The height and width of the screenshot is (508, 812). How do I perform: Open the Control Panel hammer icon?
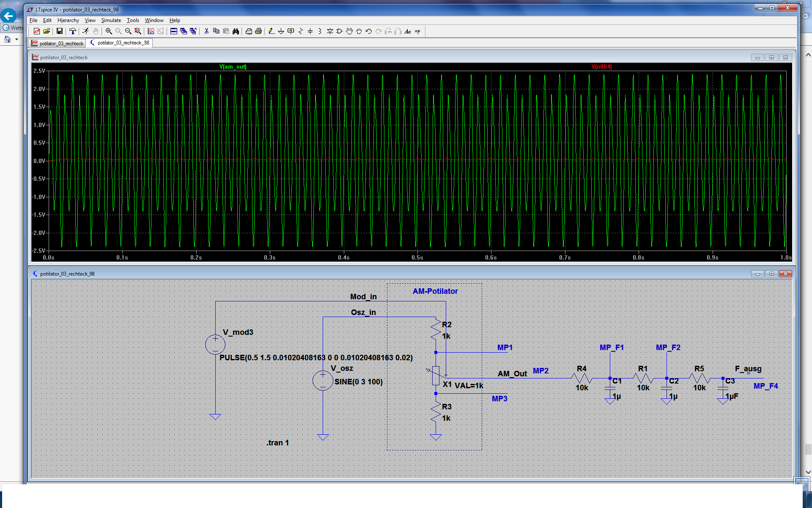pos(73,31)
